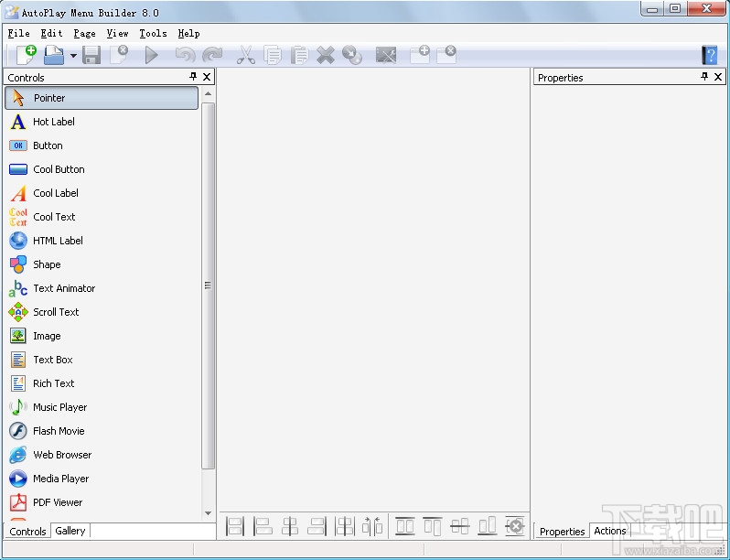Image resolution: width=730 pixels, height=560 pixels.
Task: Pin the Controls panel
Action: pos(193,77)
